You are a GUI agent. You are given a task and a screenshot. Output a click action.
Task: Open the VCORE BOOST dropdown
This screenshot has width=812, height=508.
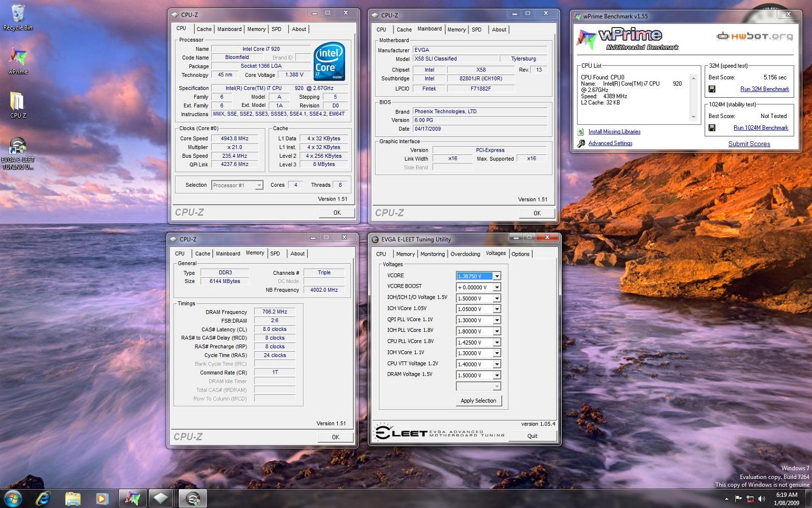497,288
